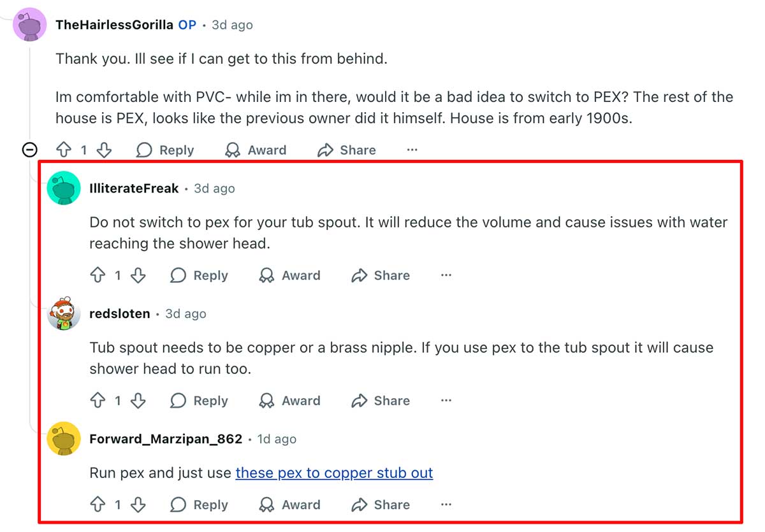The width and height of the screenshot is (765, 532).
Task: Open the pex to copper stub out link
Action: [x=334, y=473]
